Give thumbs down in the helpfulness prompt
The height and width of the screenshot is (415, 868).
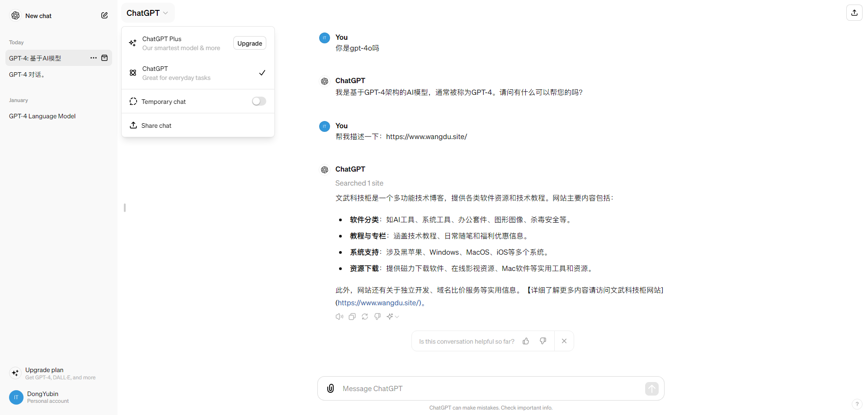(543, 341)
